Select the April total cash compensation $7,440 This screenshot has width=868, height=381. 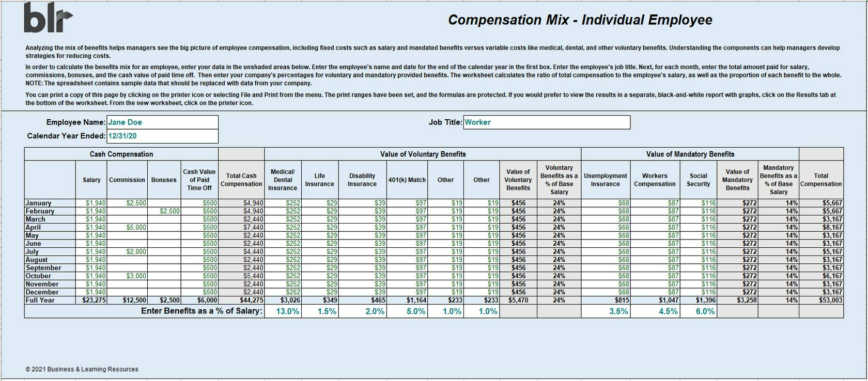(x=241, y=227)
